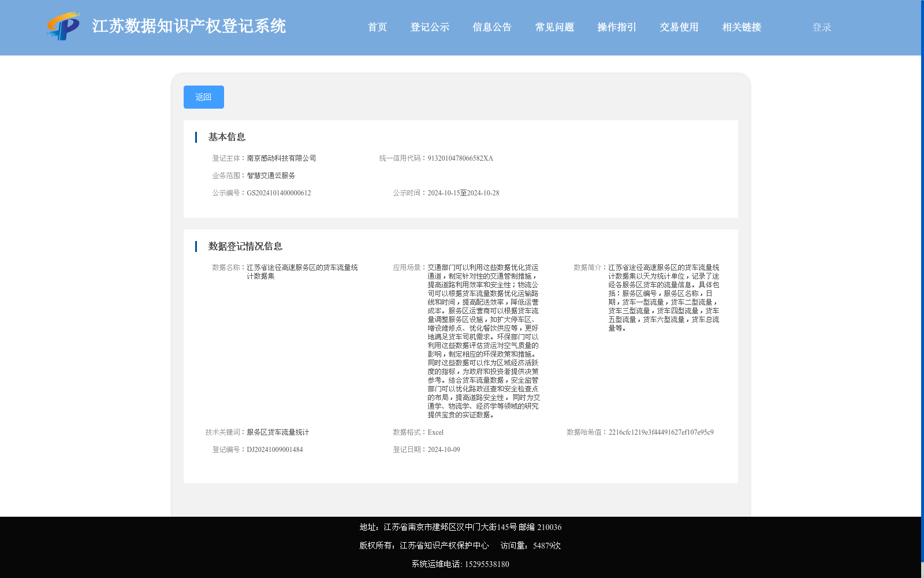Select publicity number GS2024101400000612

[x=279, y=193]
